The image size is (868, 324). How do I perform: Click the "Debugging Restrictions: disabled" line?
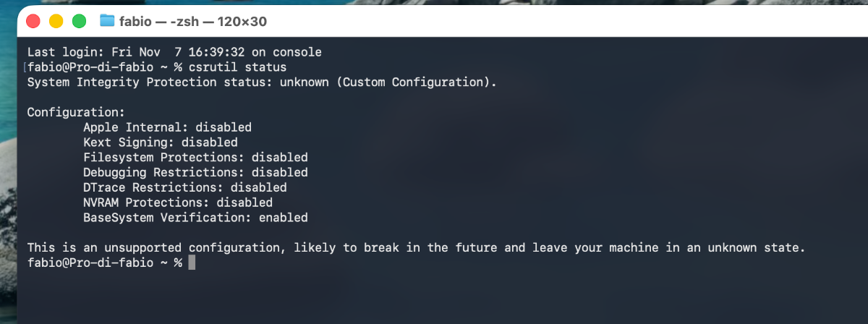(x=195, y=173)
